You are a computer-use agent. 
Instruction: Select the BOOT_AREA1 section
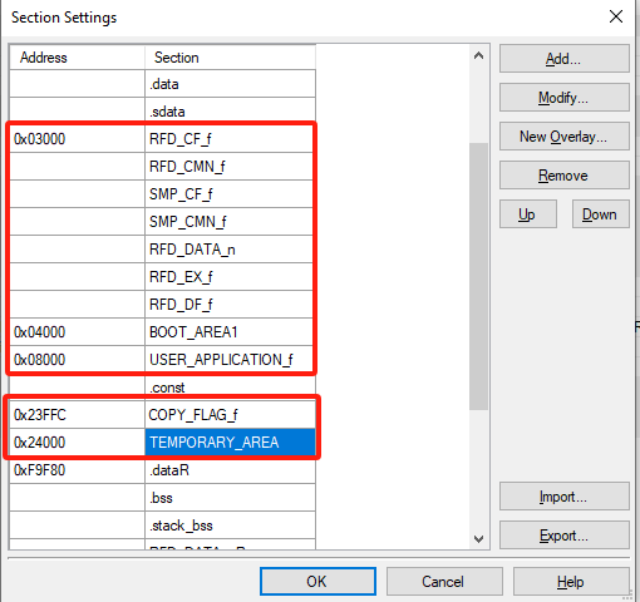[230, 332]
